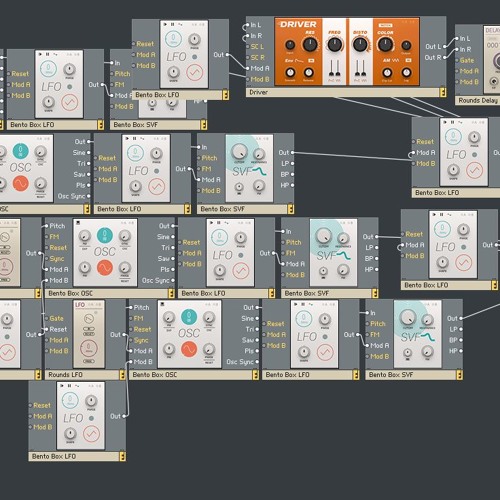The width and height of the screenshot is (500, 500).
Task: Click the Osc Sync output of the OSC beside Rounds LFO
Action: (257, 362)
